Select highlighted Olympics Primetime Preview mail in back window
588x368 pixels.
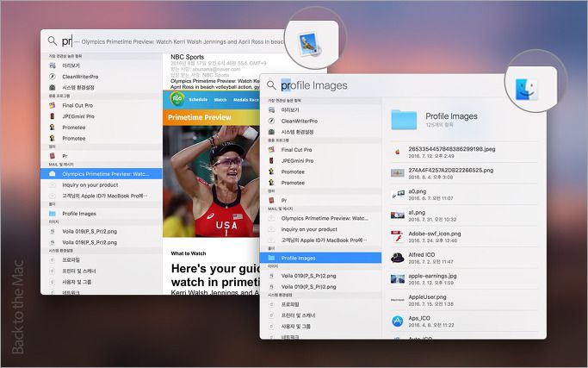click(102, 174)
